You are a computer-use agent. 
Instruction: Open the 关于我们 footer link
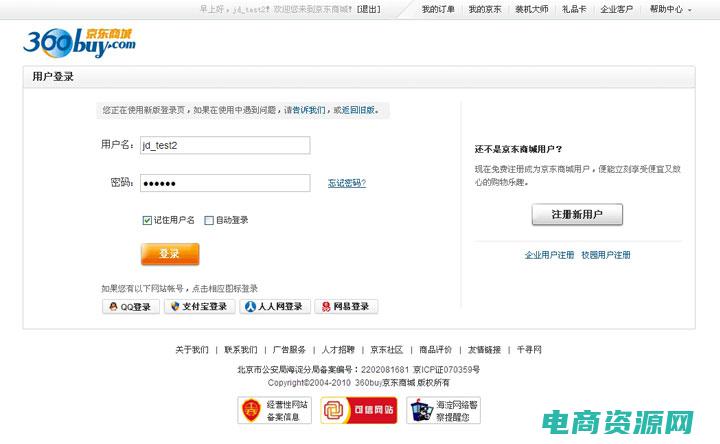192,350
